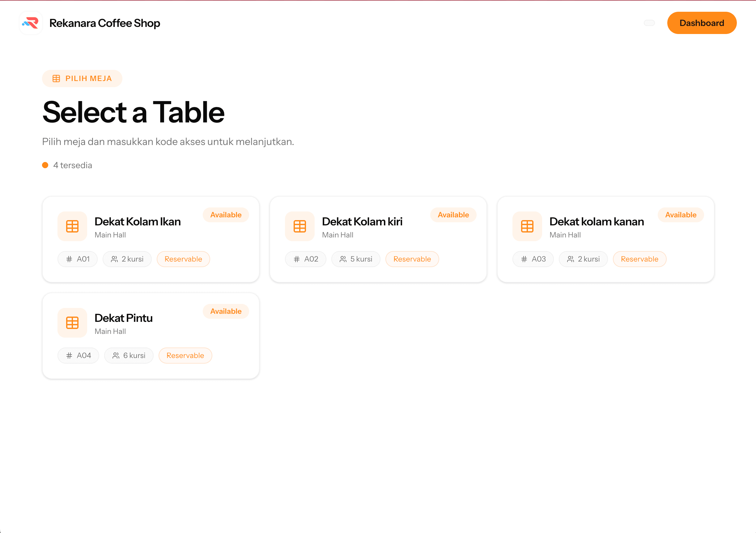Image resolution: width=756 pixels, height=533 pixels.
Task: Click Reservable tag on the A01 card
Action: tap(183, 259)
